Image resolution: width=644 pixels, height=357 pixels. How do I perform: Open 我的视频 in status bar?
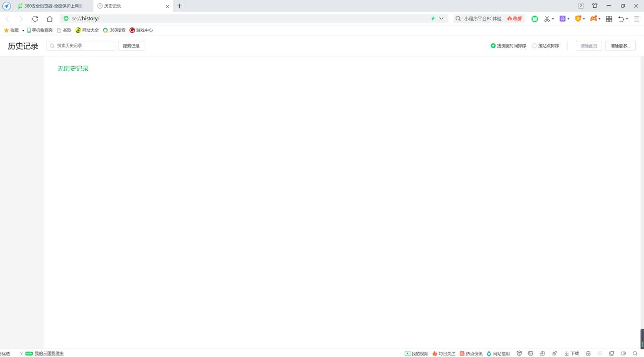coord(416,354)
